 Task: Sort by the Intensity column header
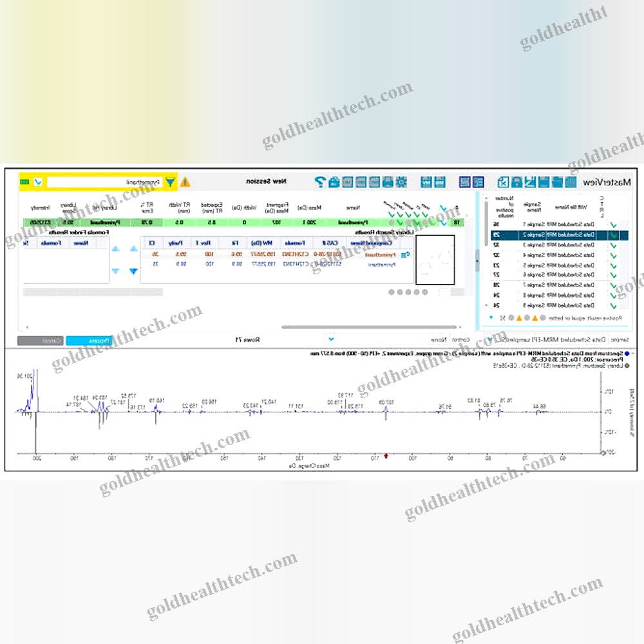tap(40, 208)
